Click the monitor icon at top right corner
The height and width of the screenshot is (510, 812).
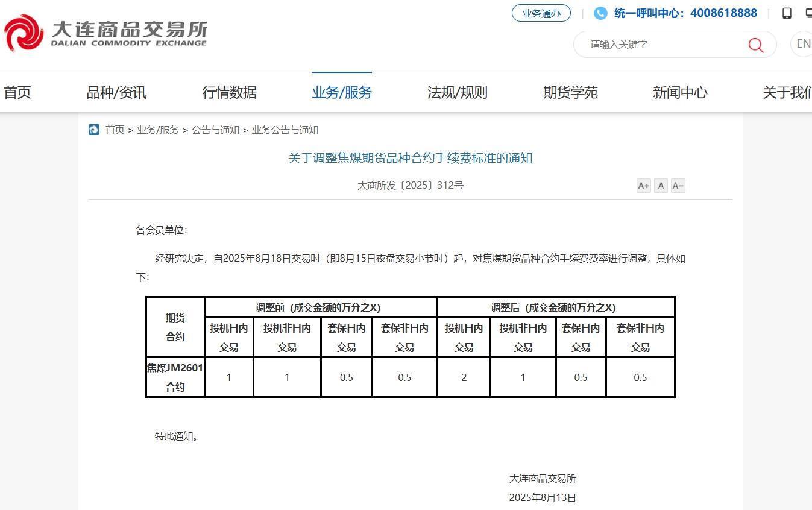pyautogui.click(x=808, y=12)
